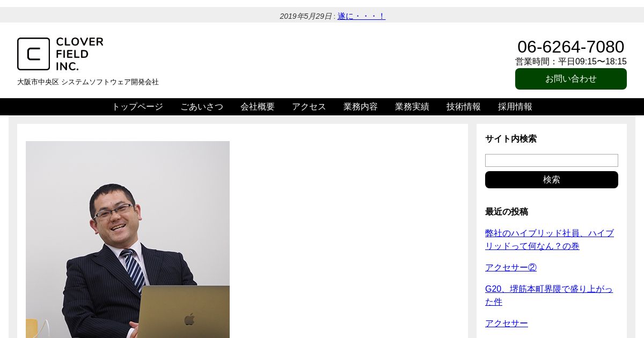Open the news link 遂に・・・！
644x338 pixels.
361,16
